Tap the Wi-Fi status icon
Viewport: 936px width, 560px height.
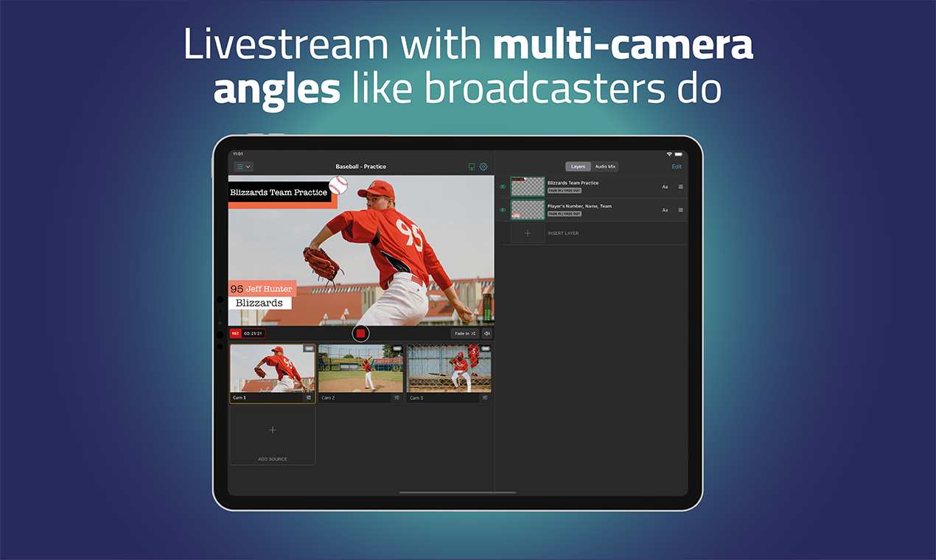[x=669, y=154]
